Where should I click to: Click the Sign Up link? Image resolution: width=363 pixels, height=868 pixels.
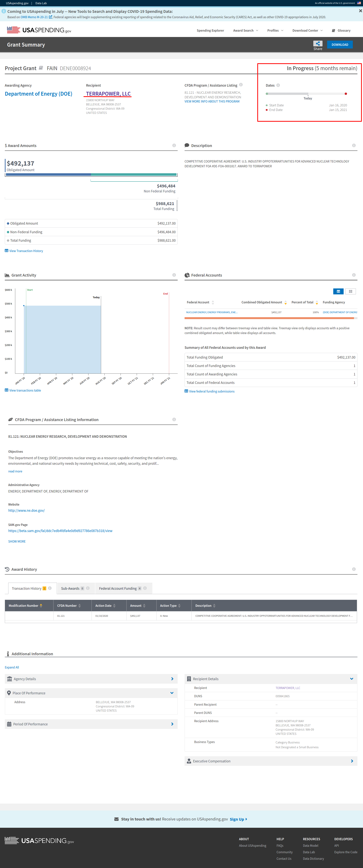(238, 819)
